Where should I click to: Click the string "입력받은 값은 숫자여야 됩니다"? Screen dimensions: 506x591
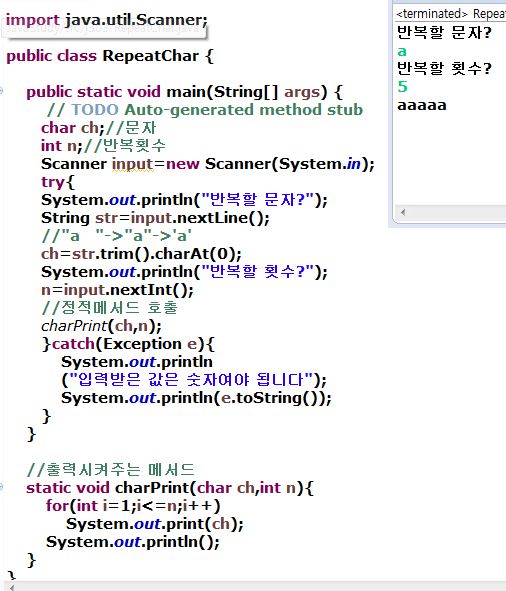191,380
